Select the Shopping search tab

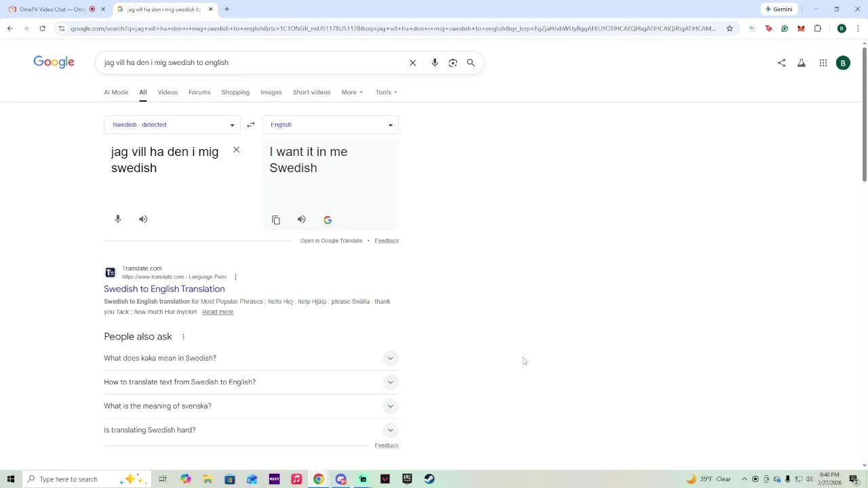pyautogui.click(x=235, y=92)
